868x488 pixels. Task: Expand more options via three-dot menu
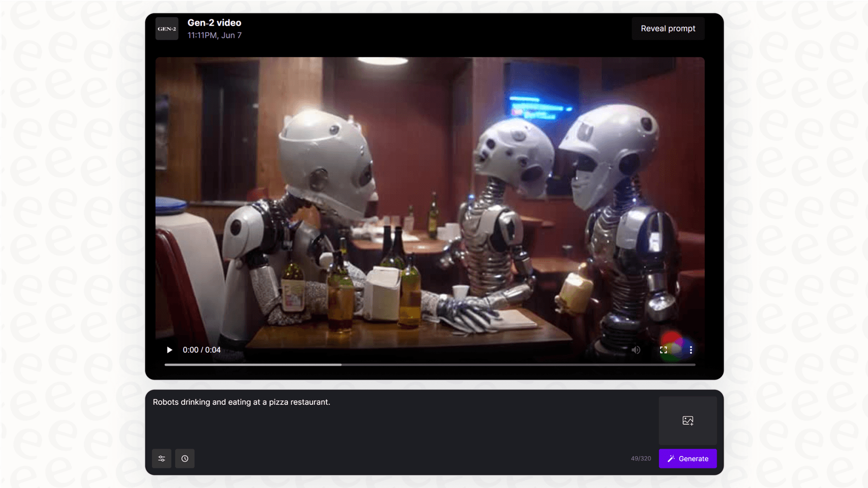[691, 350]
